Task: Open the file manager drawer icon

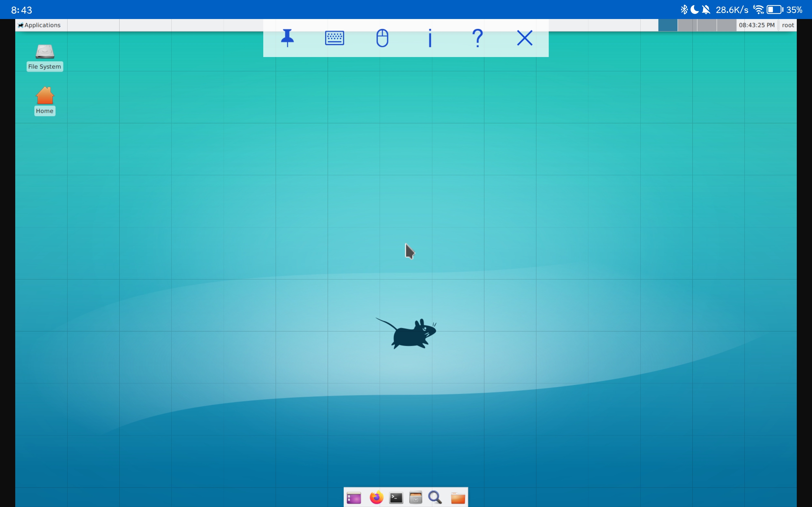Action: [x=416, y=497]
